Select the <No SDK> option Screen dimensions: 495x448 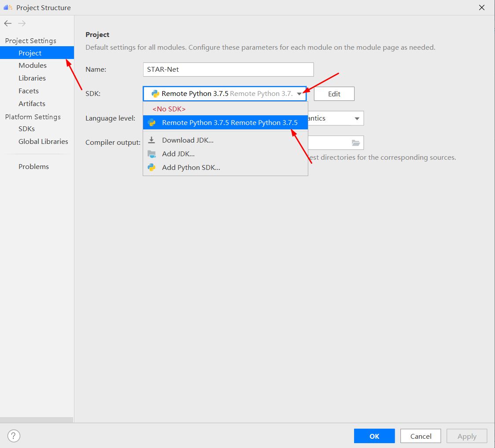[169, 109]
